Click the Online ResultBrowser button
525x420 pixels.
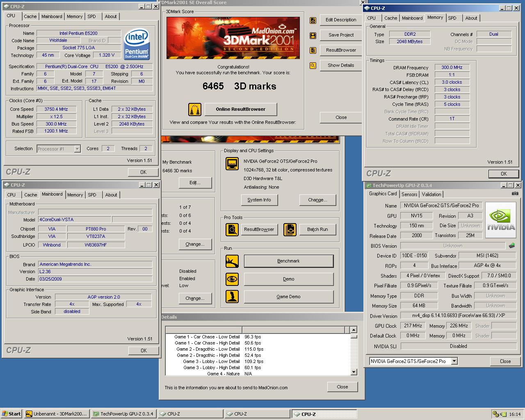click(240, 109)
